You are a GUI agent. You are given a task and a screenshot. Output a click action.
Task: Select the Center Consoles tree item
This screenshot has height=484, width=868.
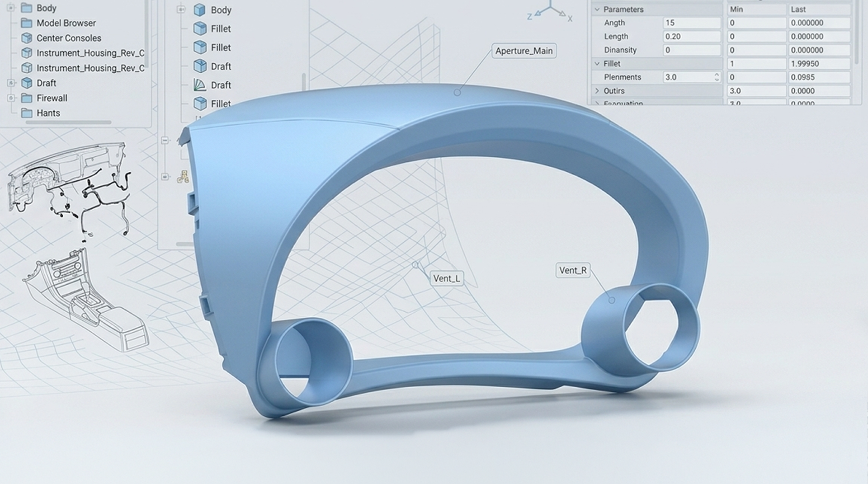click(x=69, y=38)
